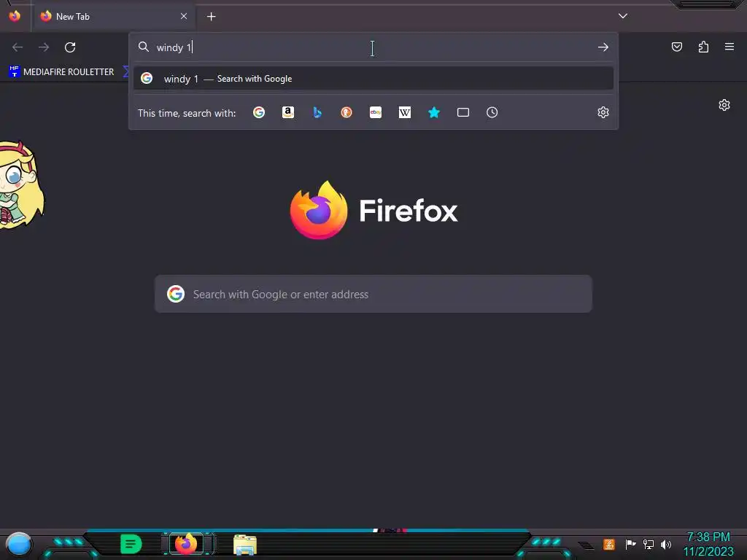The image size is (747, 560).
Task: Open Firefox View pinned icon
Action: coord(15,16)
